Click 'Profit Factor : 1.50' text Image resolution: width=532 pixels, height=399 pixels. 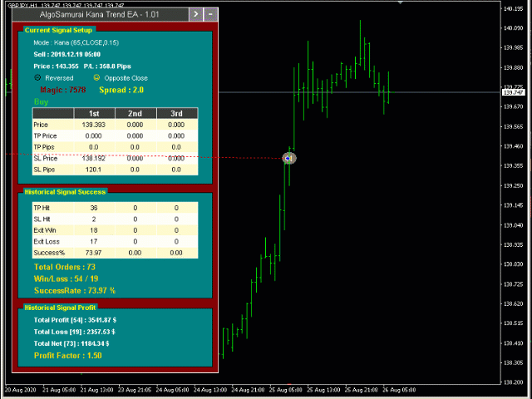coord(68,356)
